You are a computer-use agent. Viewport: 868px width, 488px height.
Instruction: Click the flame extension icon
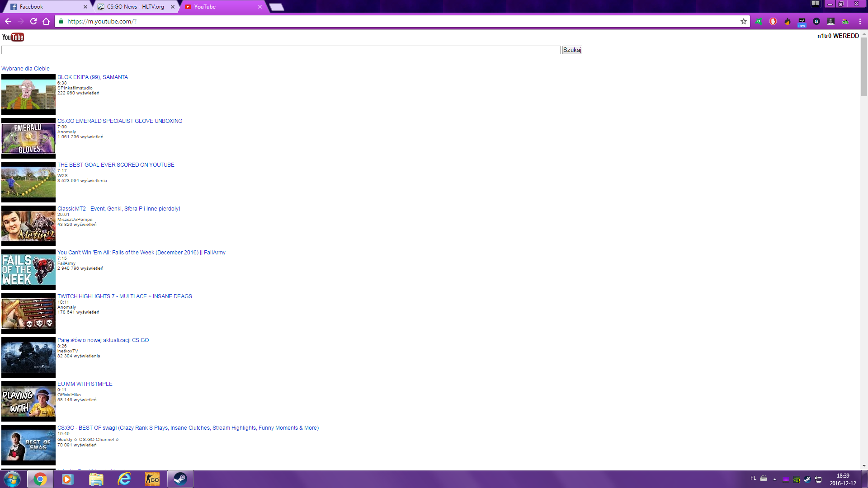(787, 21)
